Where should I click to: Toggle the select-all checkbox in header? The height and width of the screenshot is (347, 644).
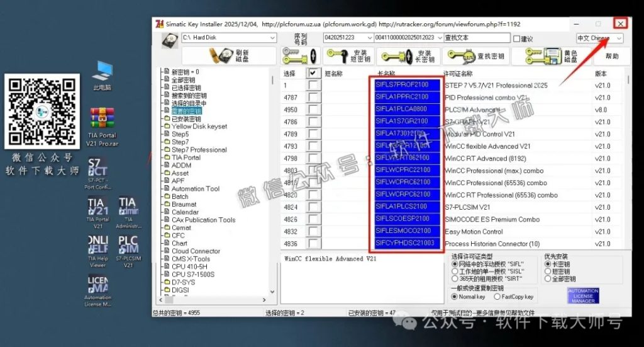point(313,73)
